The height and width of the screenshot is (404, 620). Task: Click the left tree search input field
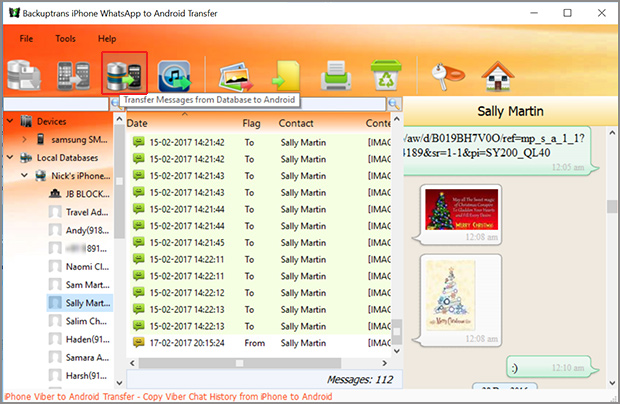point(55,104)
